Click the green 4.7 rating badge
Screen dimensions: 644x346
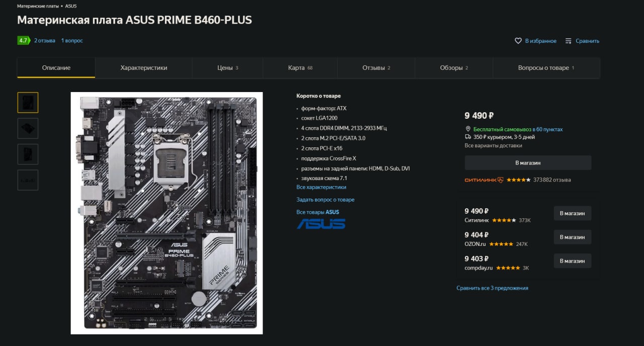[x=24, y=40]
